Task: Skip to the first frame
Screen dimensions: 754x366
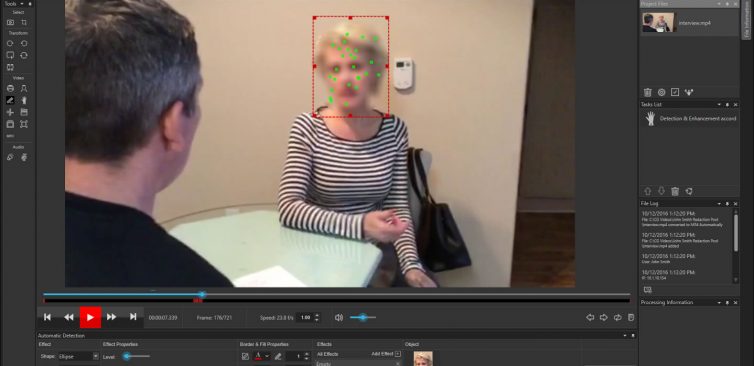Action: tap(47, 317)
